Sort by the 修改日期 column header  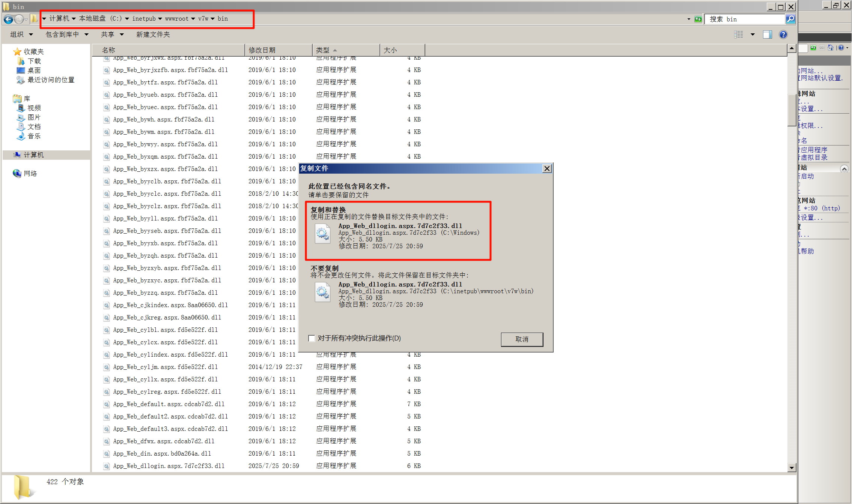pos(278,50)
